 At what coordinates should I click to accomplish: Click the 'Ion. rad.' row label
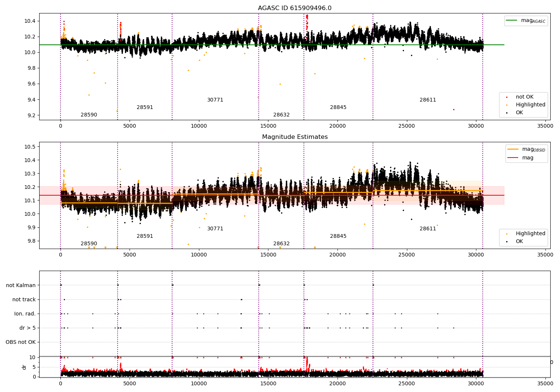click(25, 314)
